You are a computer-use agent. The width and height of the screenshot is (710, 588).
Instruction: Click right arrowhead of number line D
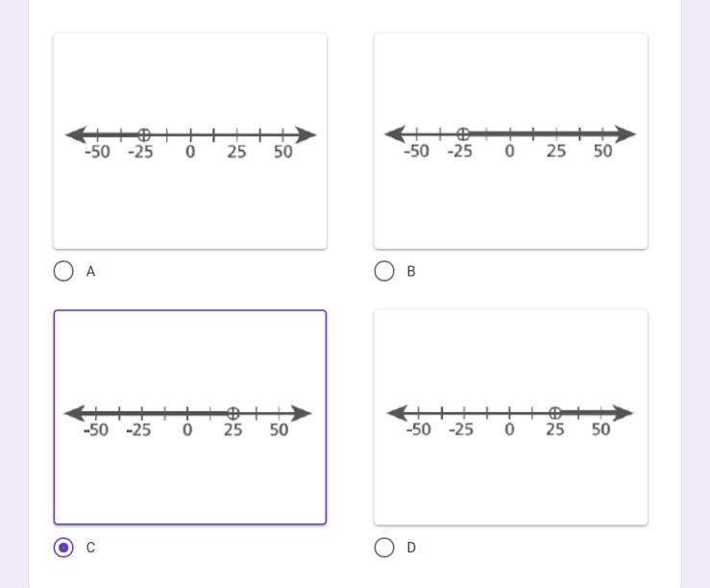(624, 413)
